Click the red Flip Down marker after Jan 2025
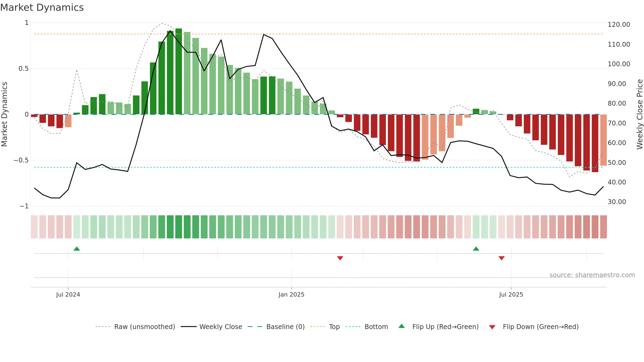Image resolution: width=644 pixels, height=362 pixels. tap(340, 258)
